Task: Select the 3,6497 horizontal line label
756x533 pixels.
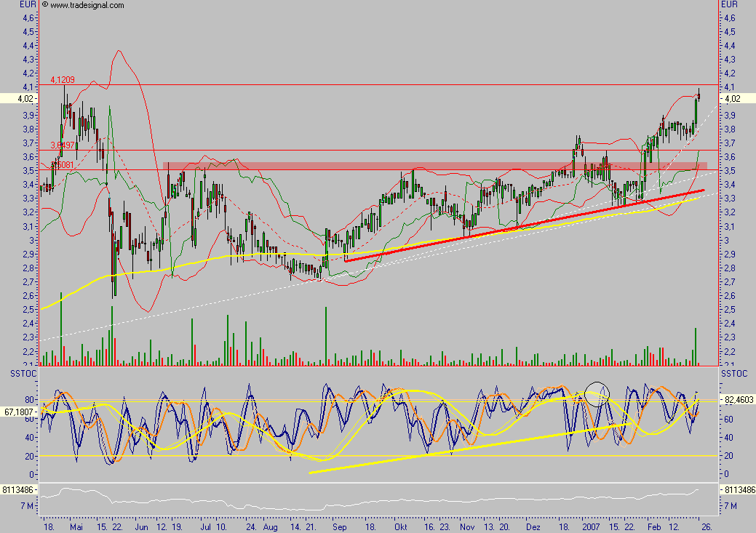Action: (63, 145)
